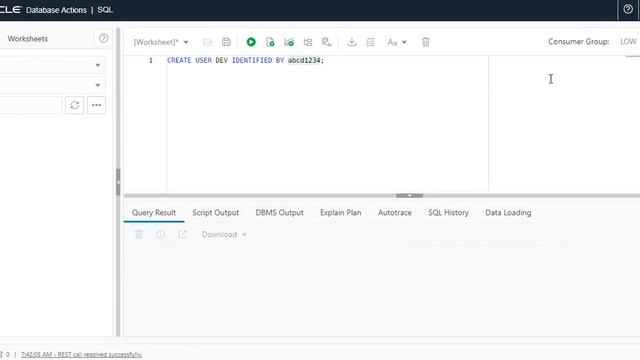Click the Database Actions header title
The width and height of the screenshot is (640, 360).
click(56, 10)
